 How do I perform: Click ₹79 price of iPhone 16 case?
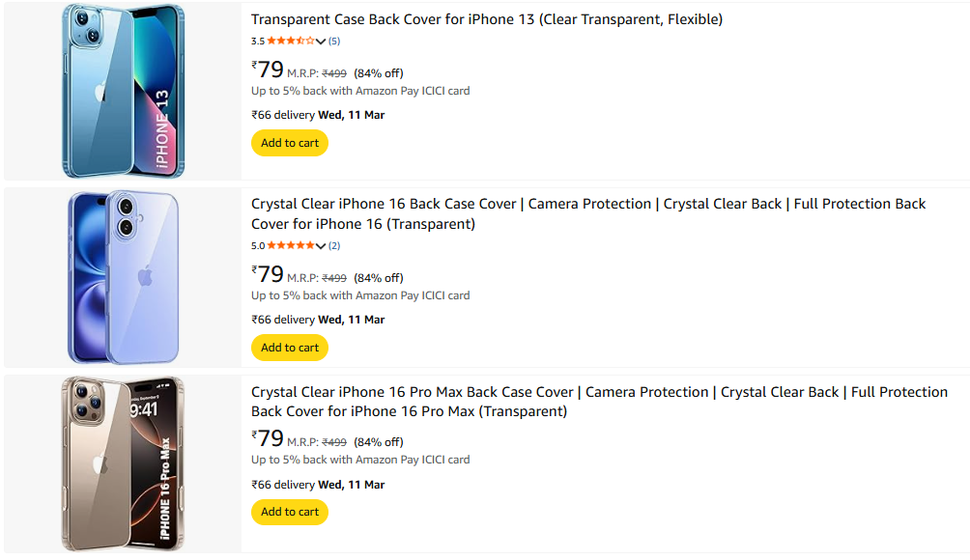point(268,274)
